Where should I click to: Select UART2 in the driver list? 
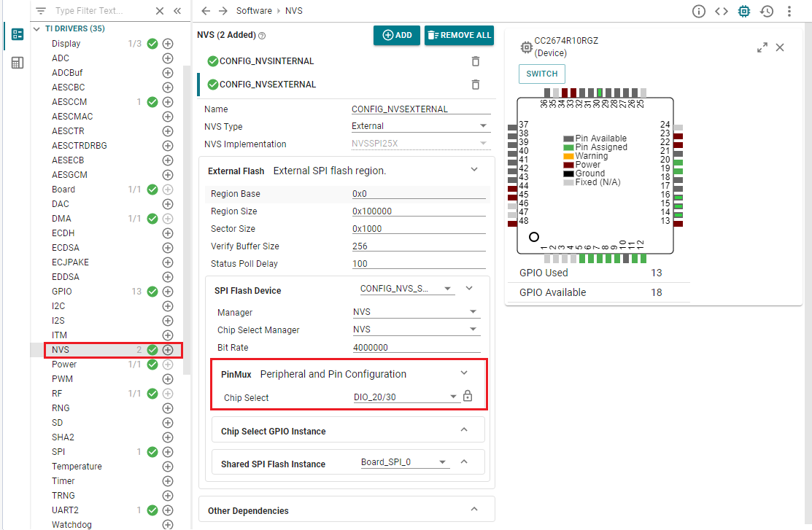[65, 510]
